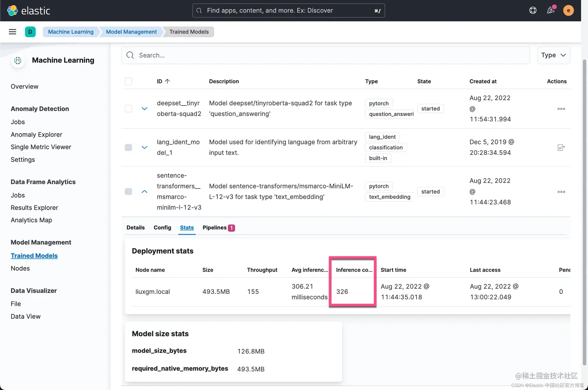Open Anomaly Explorer
588x390 pixels.
click(37, 135)
